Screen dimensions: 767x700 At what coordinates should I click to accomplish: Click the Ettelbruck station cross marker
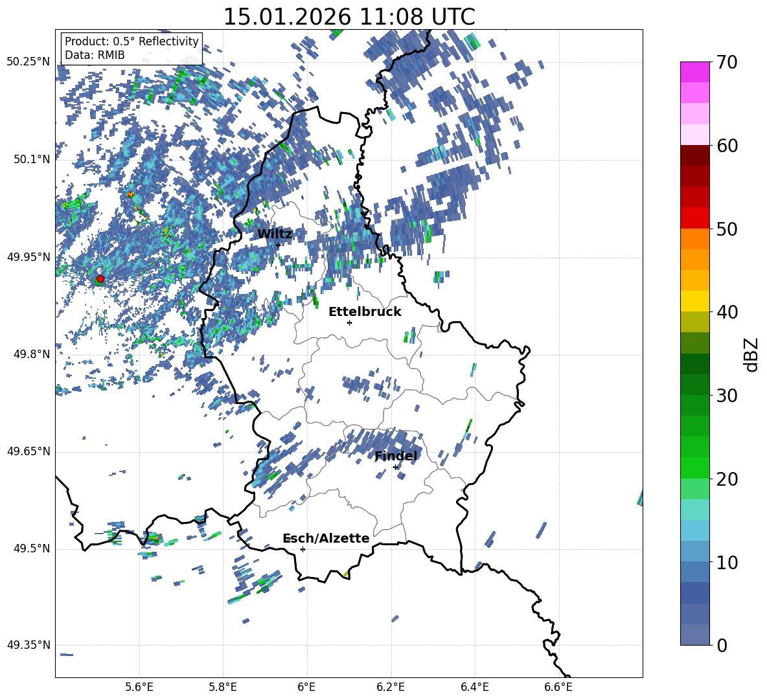(x=349, y=322)
